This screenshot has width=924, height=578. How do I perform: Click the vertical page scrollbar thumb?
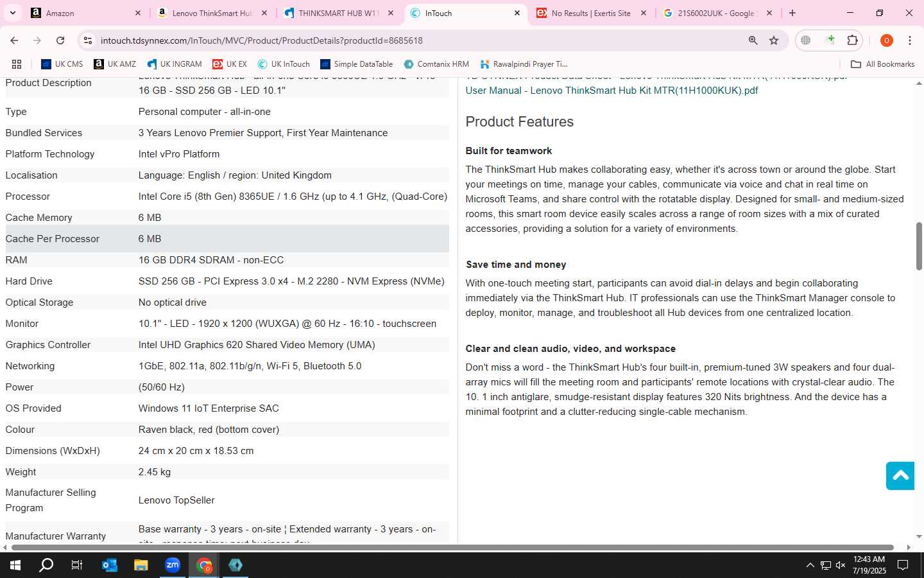pos(919,246)
